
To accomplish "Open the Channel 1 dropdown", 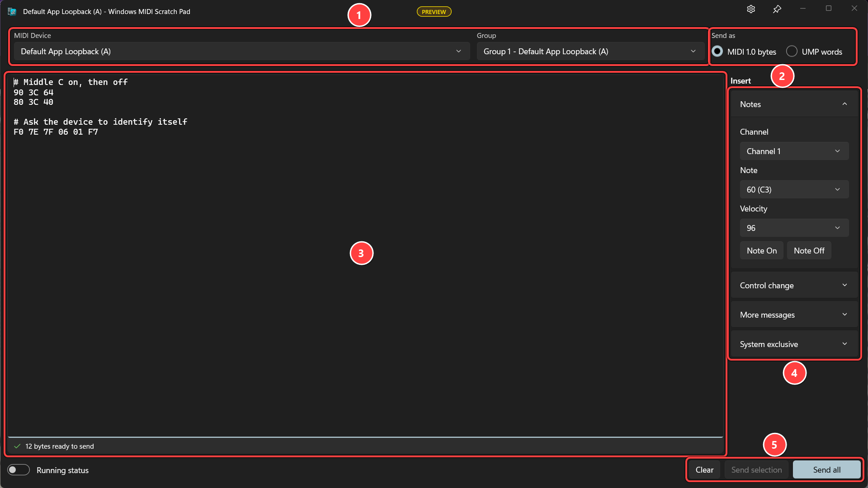I will click(794, 151).
